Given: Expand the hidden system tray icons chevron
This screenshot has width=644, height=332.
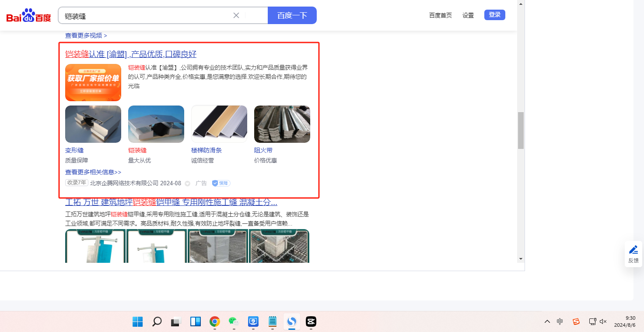Looking at the screenshot, I should tap(547, 321).
